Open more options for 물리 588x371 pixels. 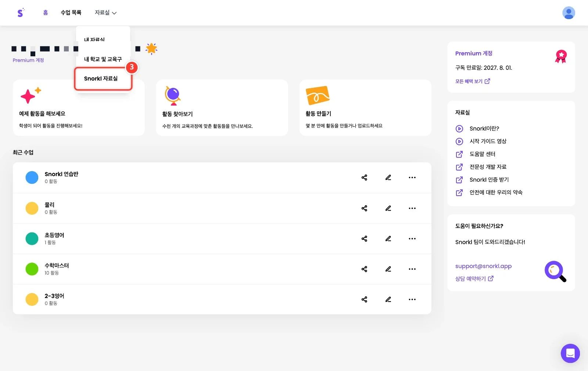(412, 208)
